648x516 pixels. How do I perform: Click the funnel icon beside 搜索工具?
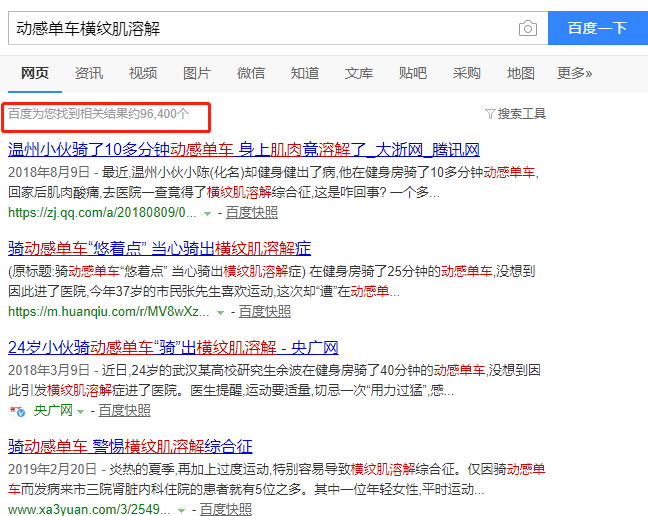(x=490, y=114)
